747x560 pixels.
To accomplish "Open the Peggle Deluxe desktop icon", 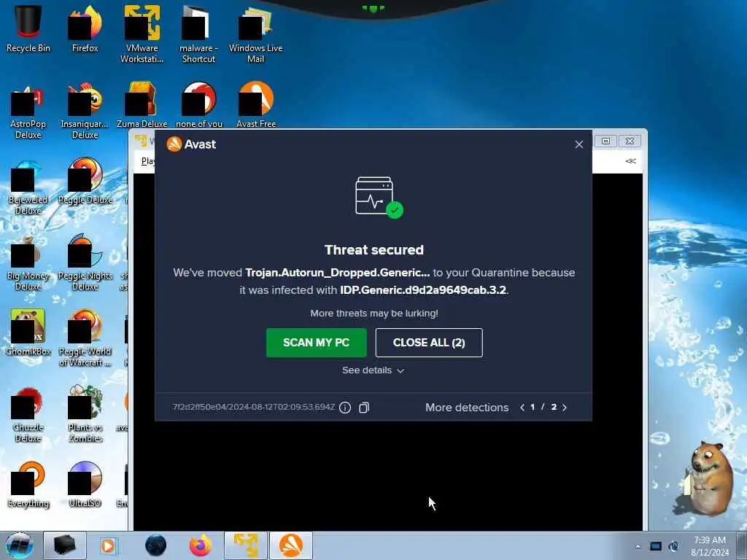I will [x=85, y=181].
